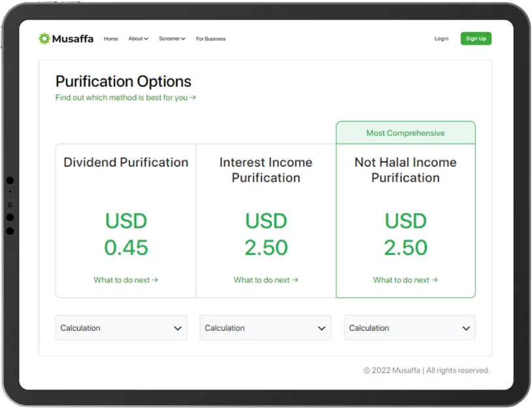
Task: Select the Interest Income Purification heading
Action: [266, 170]
